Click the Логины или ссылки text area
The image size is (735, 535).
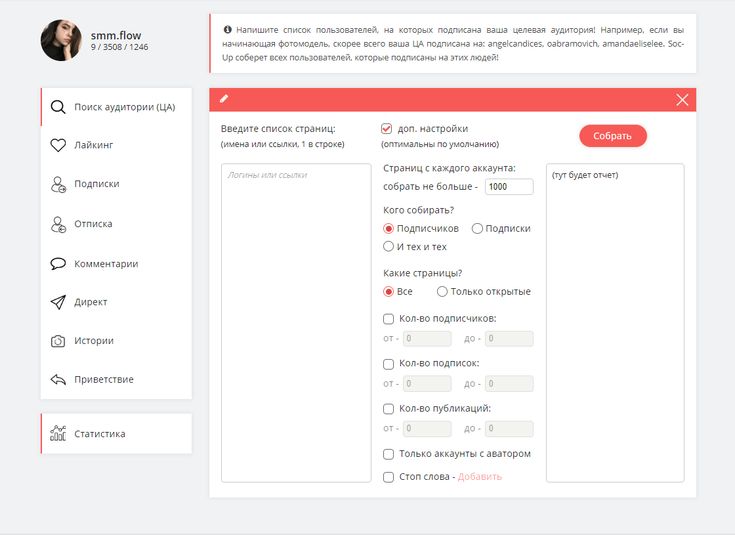pos(295,322)
